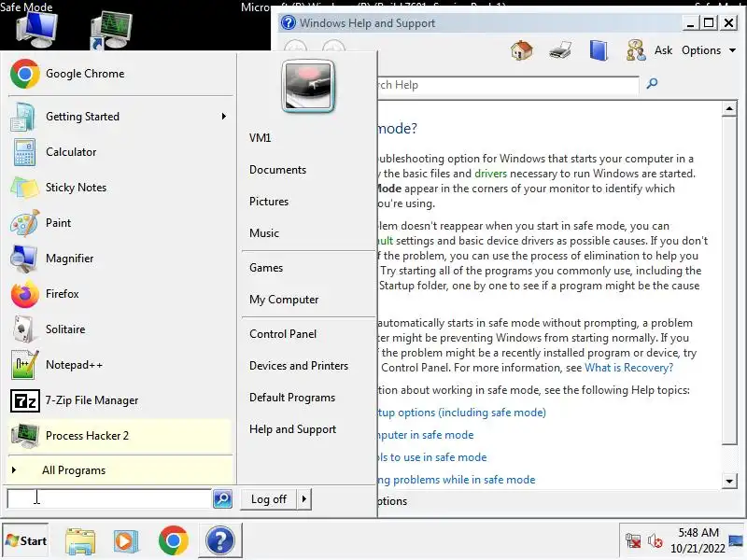Expand All Programs list

(120, 470)
